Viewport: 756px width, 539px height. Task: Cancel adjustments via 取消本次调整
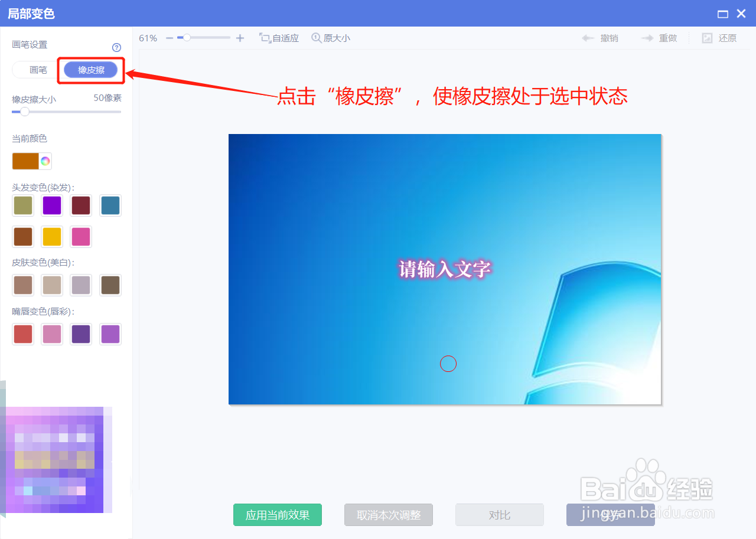click(388, 514)
